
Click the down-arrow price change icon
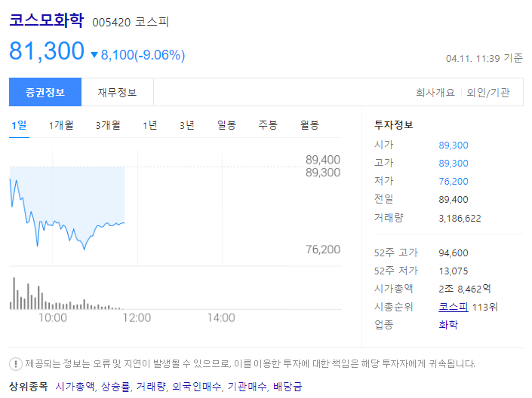point(94,54)
